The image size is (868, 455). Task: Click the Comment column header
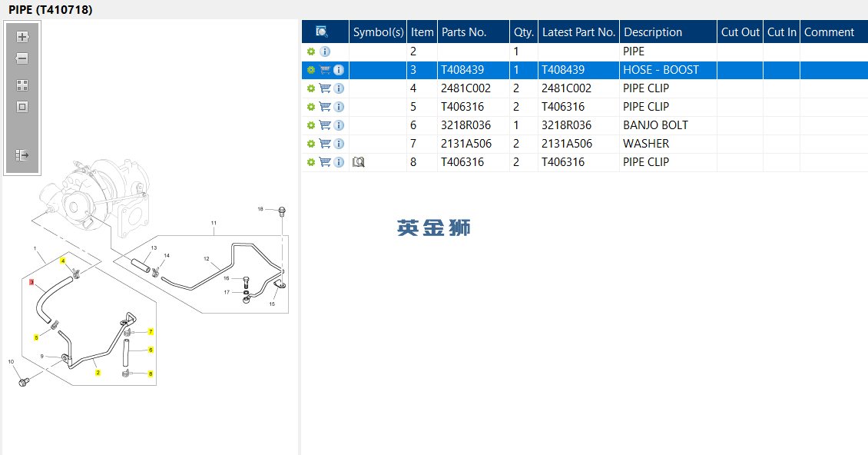834,32
